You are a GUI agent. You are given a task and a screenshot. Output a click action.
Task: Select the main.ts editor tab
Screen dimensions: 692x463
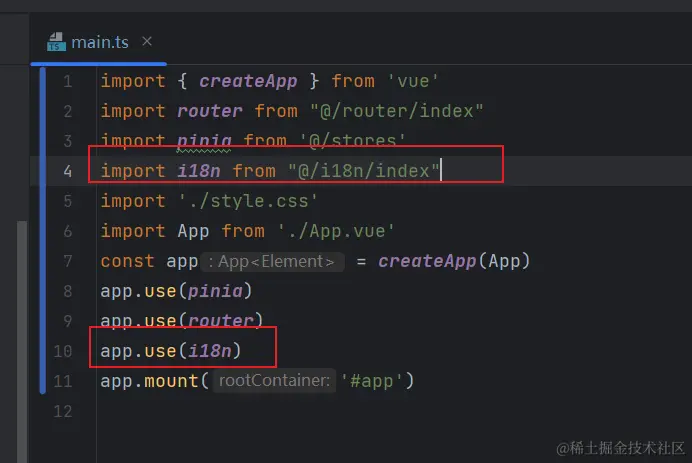100,42
